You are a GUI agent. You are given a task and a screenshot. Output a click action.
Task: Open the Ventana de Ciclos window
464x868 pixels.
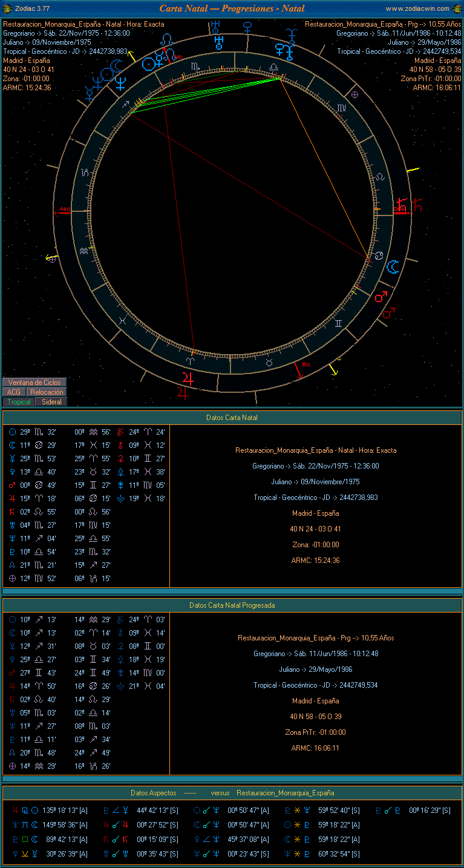pos(34,383)
